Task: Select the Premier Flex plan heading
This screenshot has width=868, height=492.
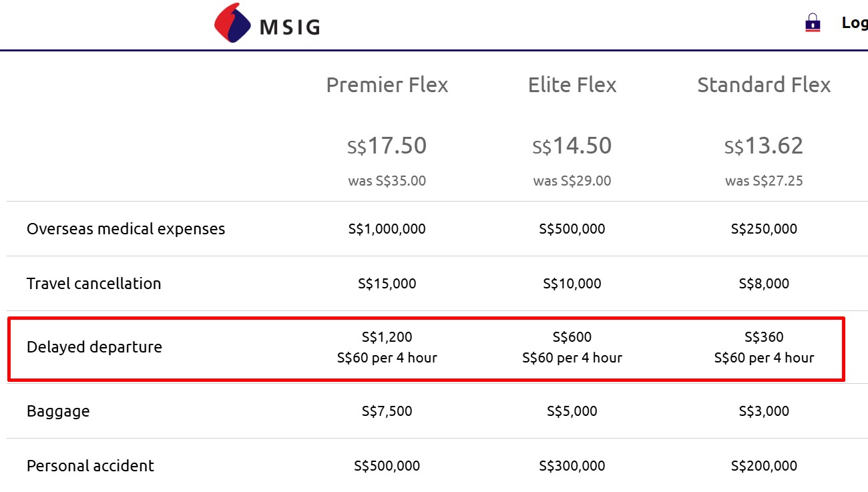Action: point(387,85)
